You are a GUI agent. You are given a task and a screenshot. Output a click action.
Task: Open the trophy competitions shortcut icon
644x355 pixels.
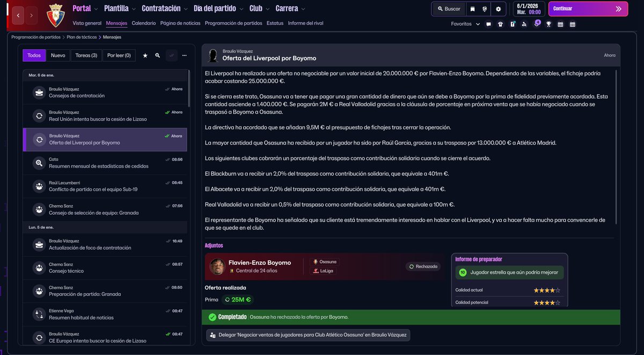[x=548, y=24]
